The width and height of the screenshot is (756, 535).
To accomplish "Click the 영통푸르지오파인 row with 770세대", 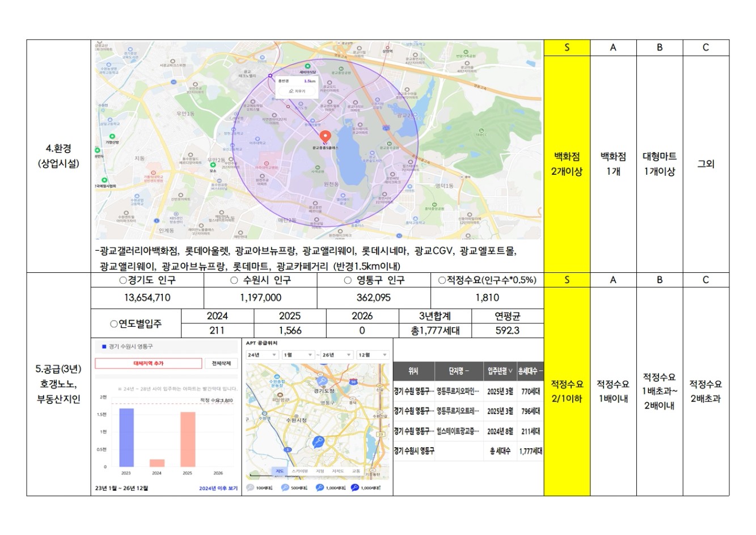I will point(468,391).
